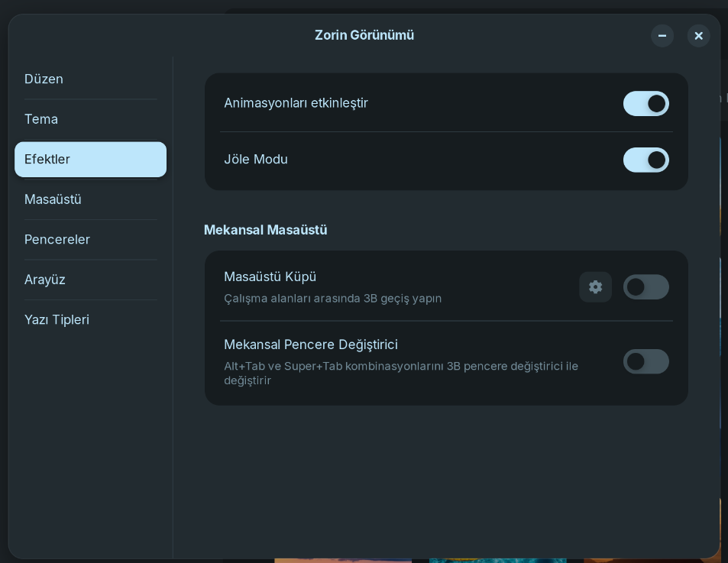Click the Jöle Modu label
This screenshot has width=728, height=563.
point(256,159)
